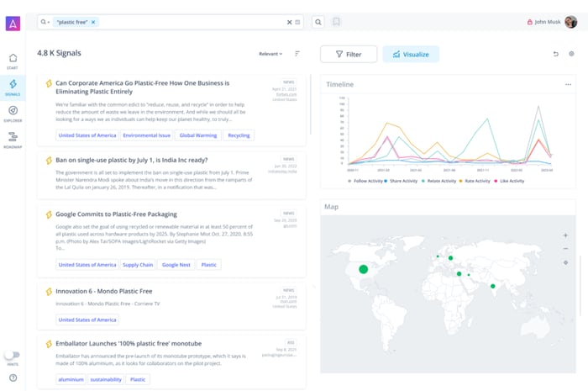Open the Timeline panel three-dot menu

click(x=568, y=84)
